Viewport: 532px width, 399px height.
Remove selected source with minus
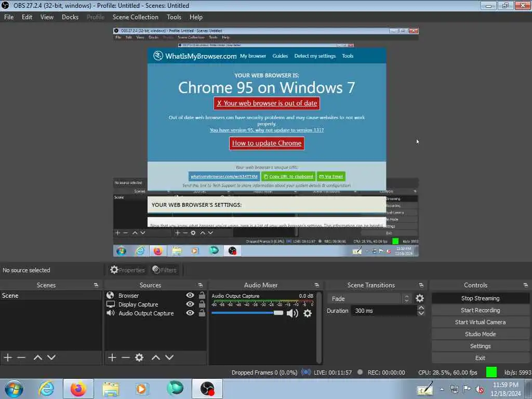click(x=126, y=357)
